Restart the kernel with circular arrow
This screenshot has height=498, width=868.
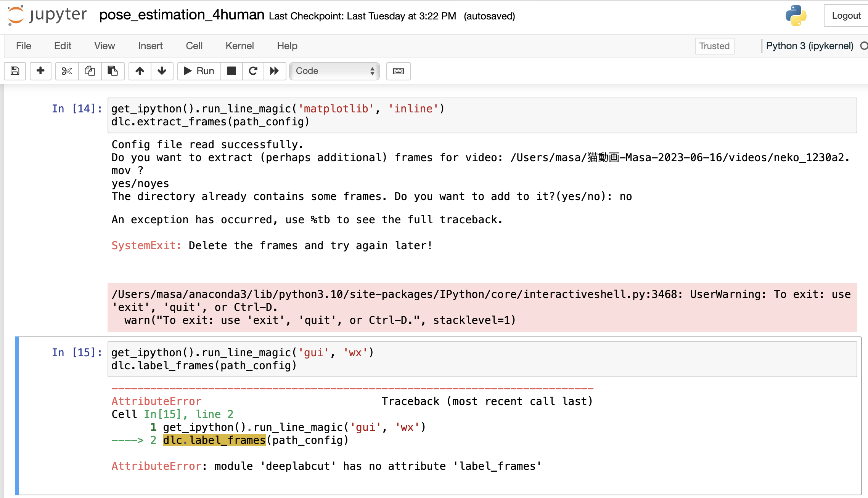click(x=253, y=71)
